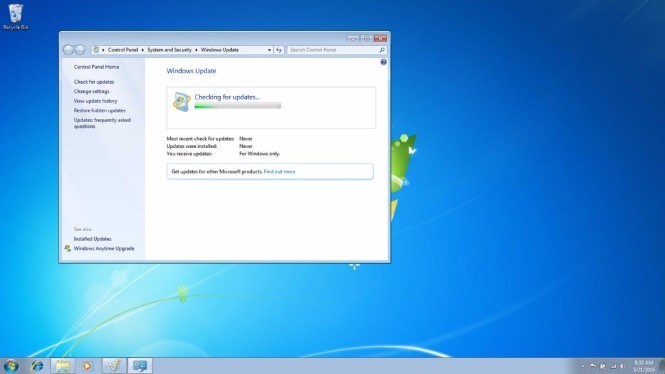Click Updates were installed label
The height and width of the screenshot is (374, 665).
click(x=192, y=146)
